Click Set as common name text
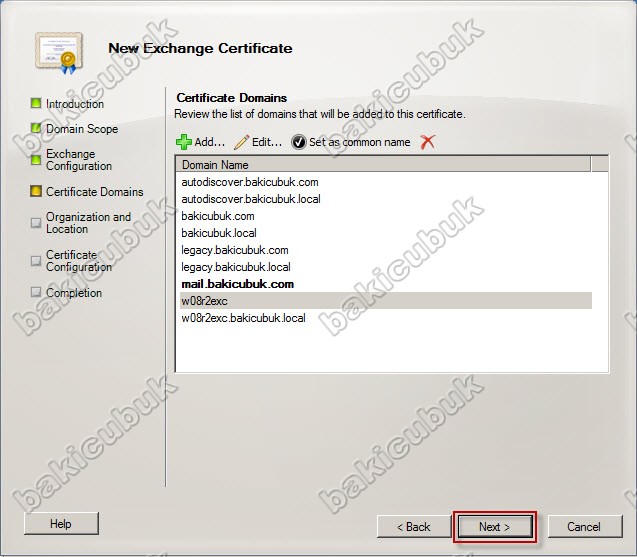Image resolution: width=637 pixels, height=557 pixels. pyautogui.click(x=360, y=142)
